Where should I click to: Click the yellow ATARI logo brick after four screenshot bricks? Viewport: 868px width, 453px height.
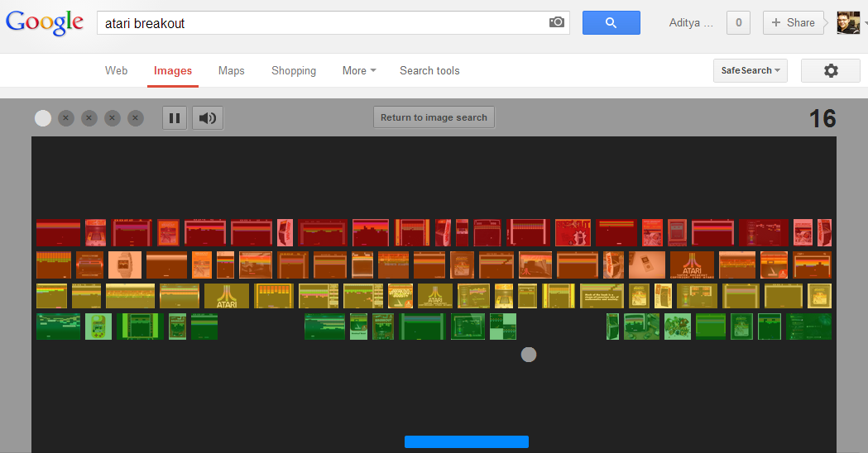click(227, 296)
